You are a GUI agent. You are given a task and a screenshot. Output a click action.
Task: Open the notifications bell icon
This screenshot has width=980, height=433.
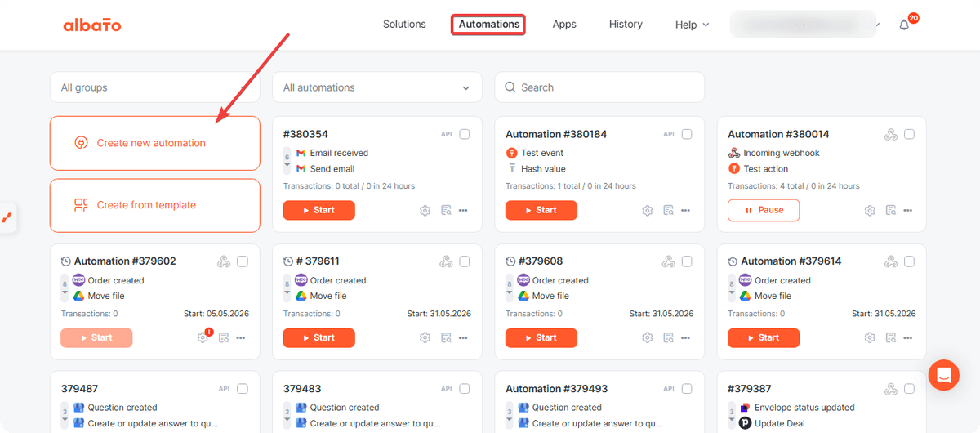pos(904,25)
